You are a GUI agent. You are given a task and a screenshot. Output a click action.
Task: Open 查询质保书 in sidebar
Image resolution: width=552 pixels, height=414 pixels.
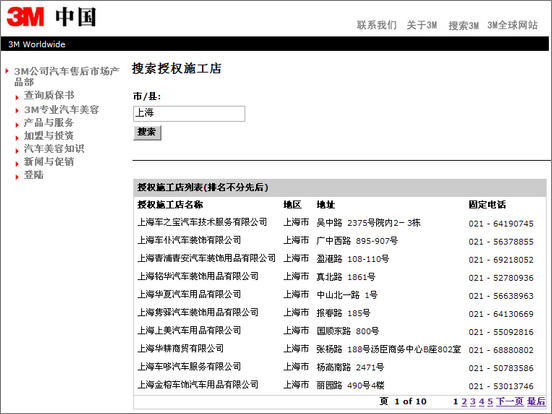click(x=49, y=95)
